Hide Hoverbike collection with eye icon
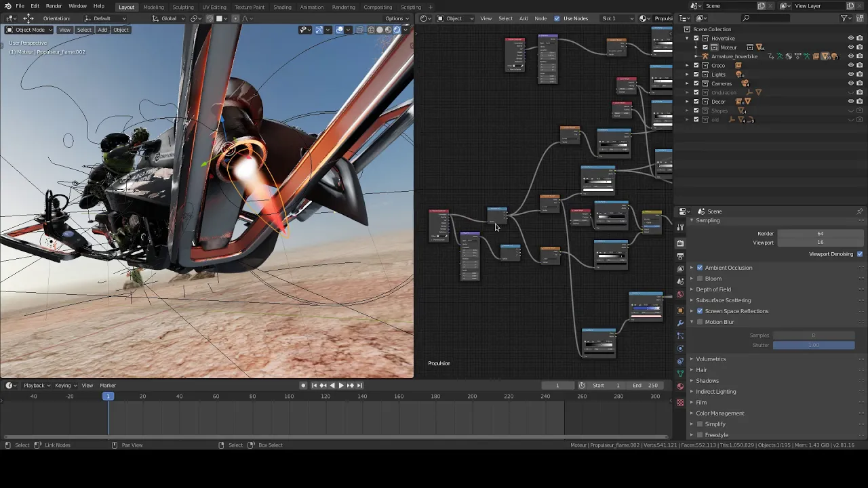 click(x=851, y=39)
